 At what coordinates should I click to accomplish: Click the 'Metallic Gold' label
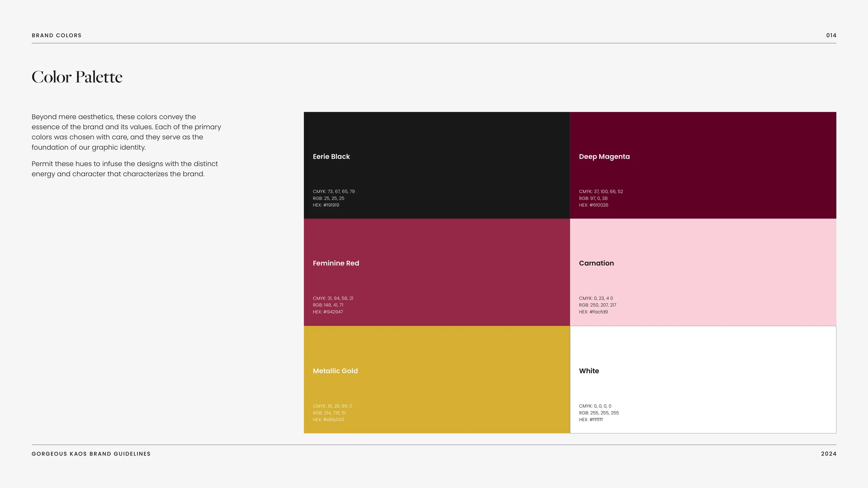[335, 371]
